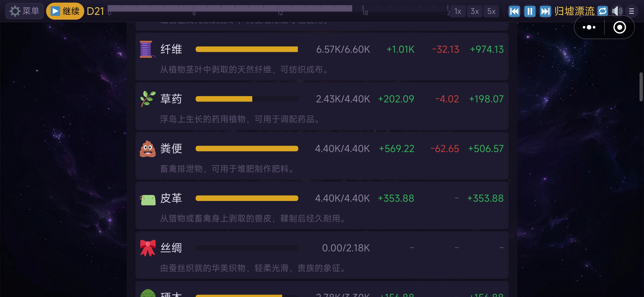Click the vertical scrollbar thumb

(x=641, y=87)
